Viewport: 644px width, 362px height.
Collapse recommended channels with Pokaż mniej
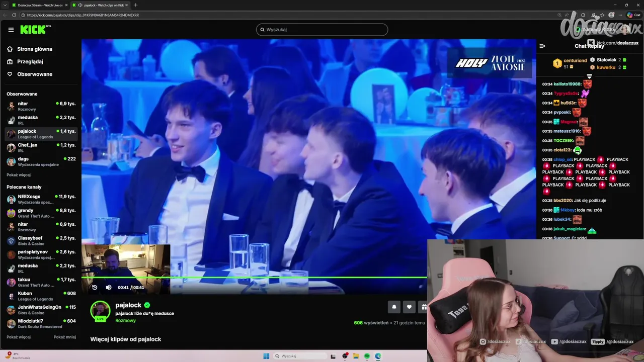click(65, 337)
